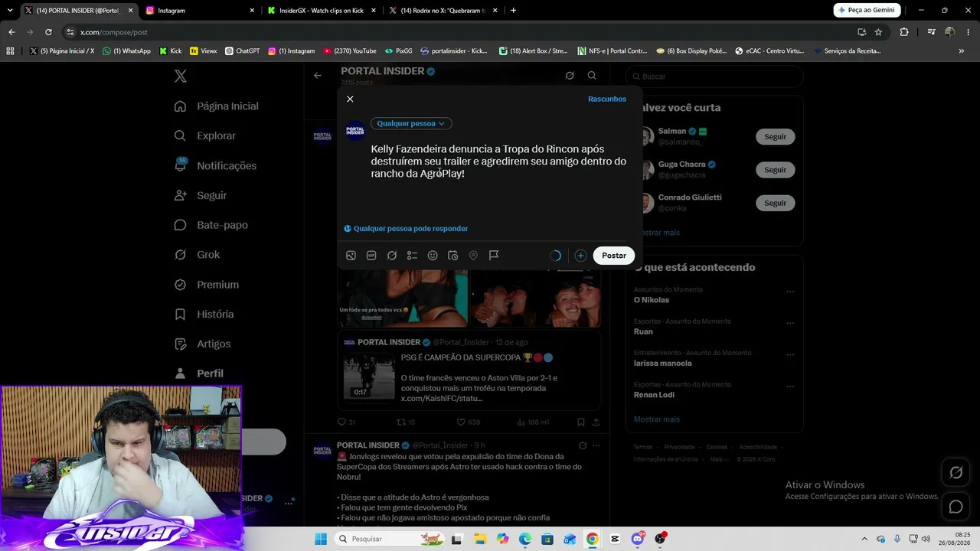Reload the current page

click(48, 32)
